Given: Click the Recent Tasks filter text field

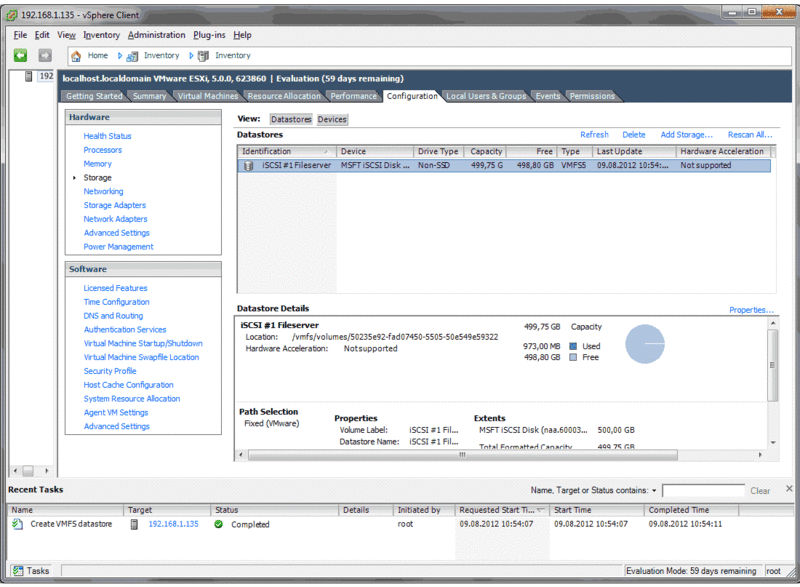Looking at the screenshot, I should coord(703,491).
